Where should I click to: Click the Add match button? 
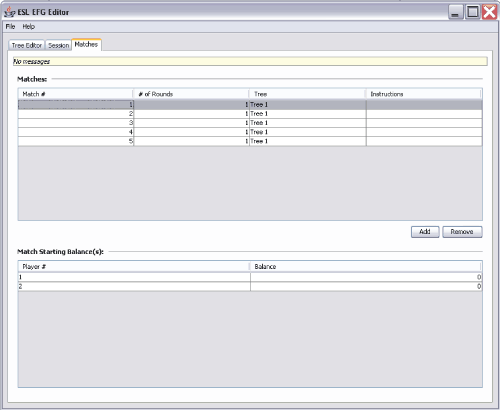425,232
